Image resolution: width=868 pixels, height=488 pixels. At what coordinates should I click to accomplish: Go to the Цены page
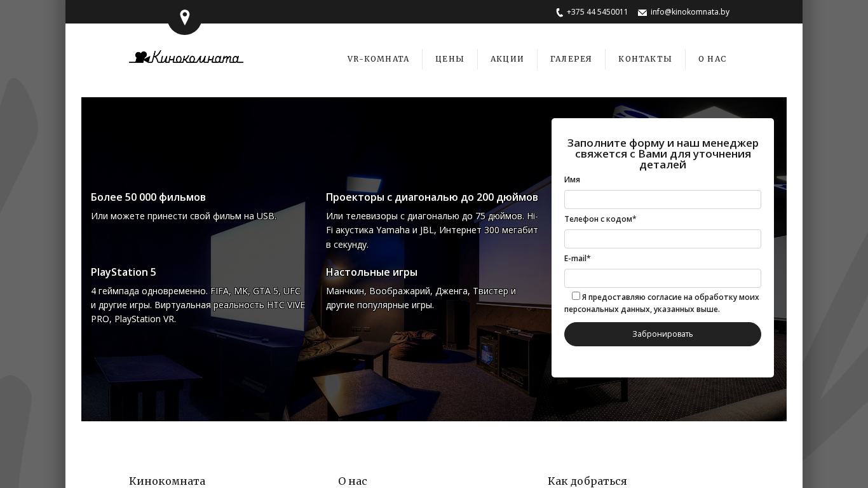click(x=450, y=59)
